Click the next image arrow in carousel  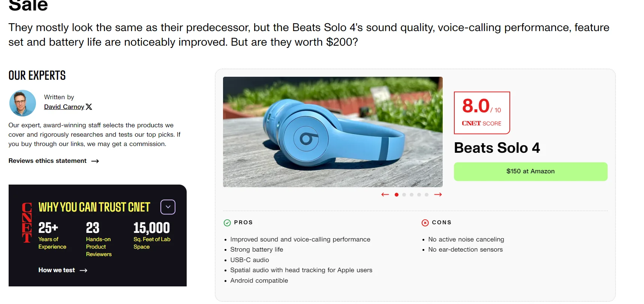pos(438,195)
